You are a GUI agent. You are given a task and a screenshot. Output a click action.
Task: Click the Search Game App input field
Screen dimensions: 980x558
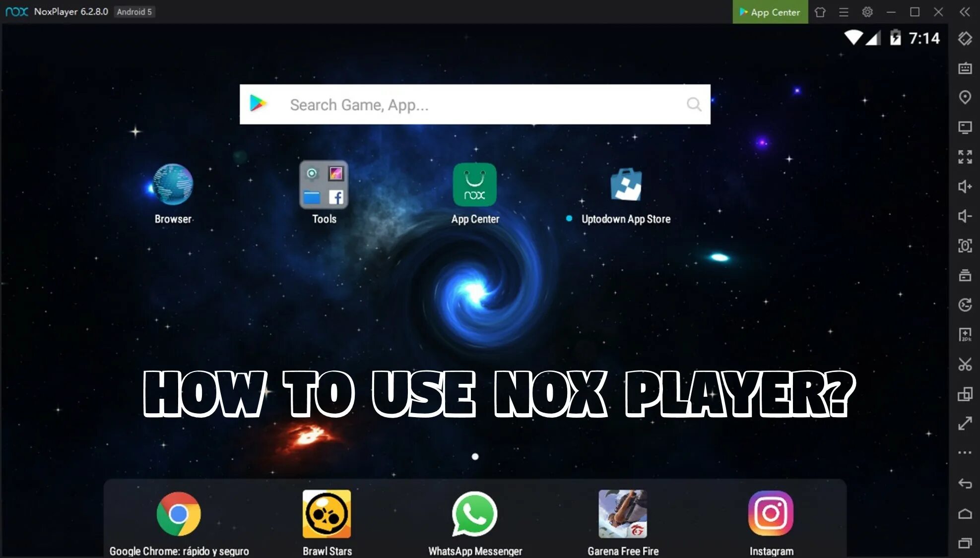click(475, 105)
